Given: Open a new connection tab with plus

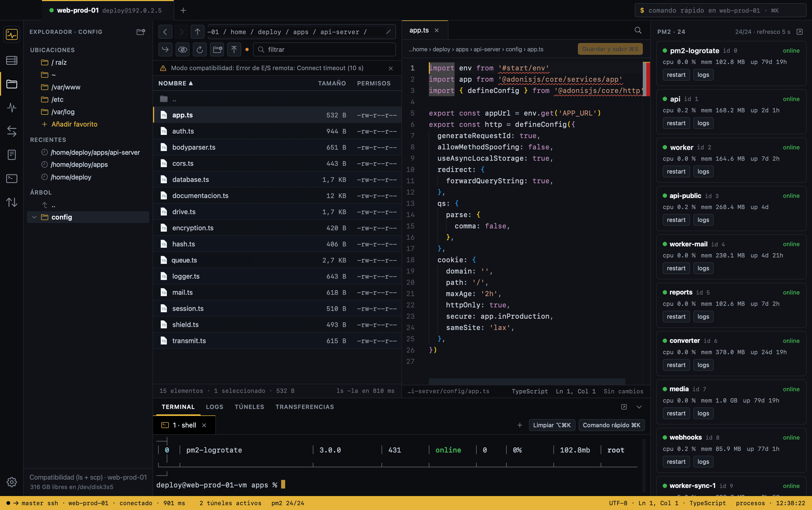Looking at the screenshot, I should tap(183, 10).
